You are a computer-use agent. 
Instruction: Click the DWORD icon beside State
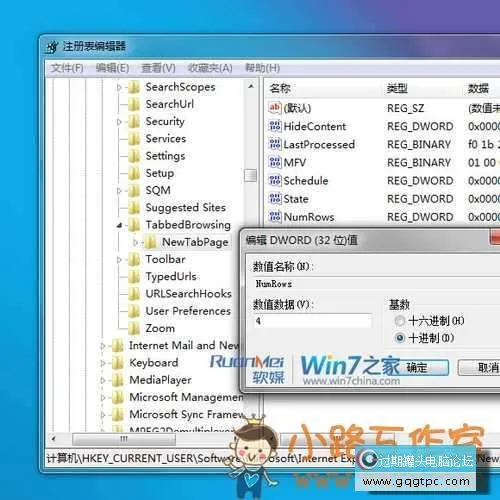click(275, 199)
